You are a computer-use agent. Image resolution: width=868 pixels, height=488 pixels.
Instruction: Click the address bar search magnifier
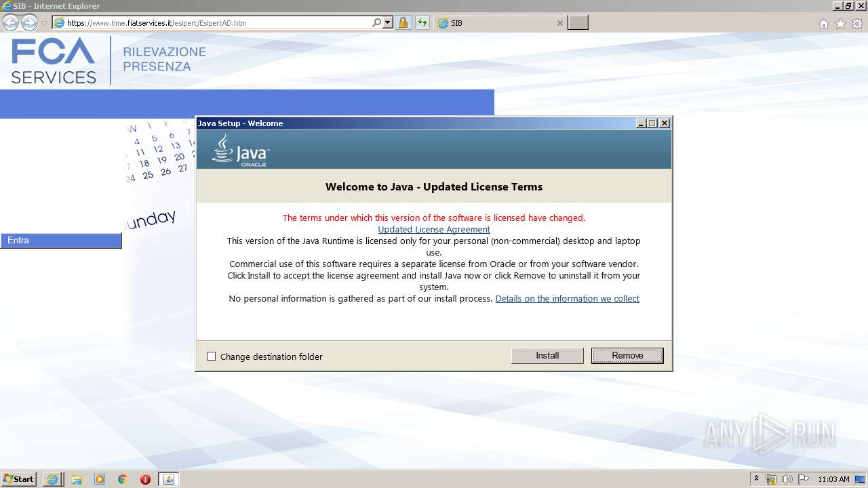click(377, 23)
